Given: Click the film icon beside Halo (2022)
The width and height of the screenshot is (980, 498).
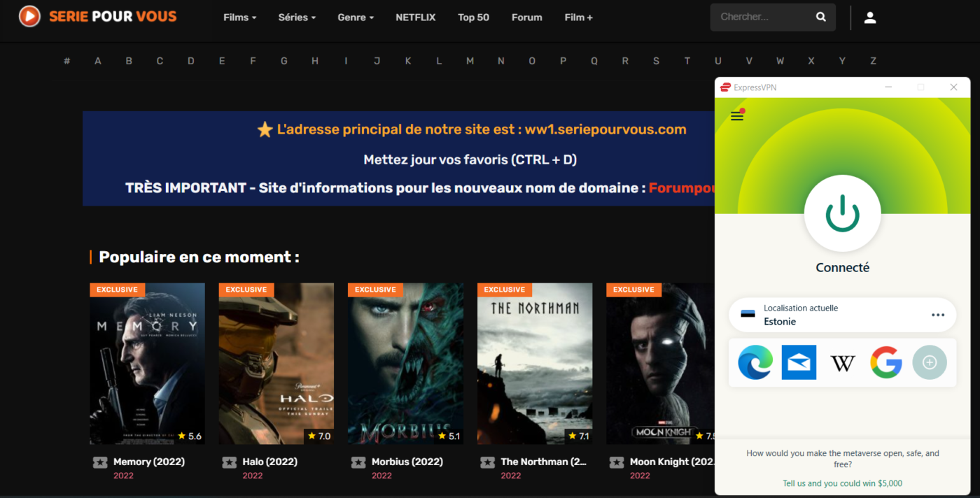Looking at the screenshot, I should point(229,462).
